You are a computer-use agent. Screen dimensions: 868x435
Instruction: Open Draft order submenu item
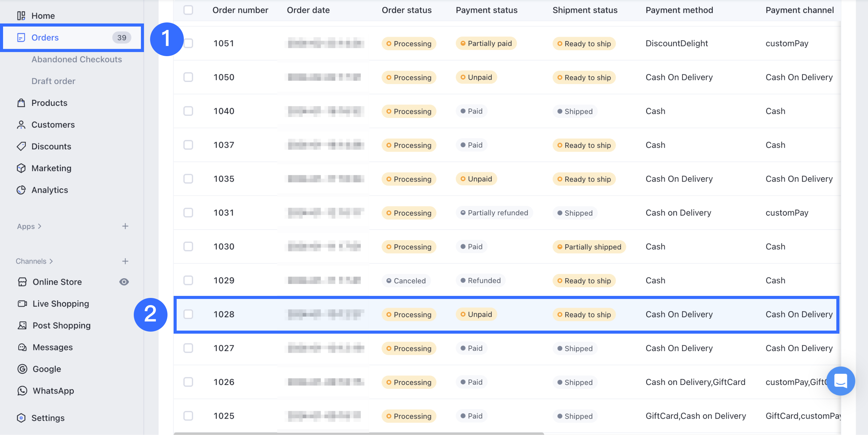pos(53,81)
